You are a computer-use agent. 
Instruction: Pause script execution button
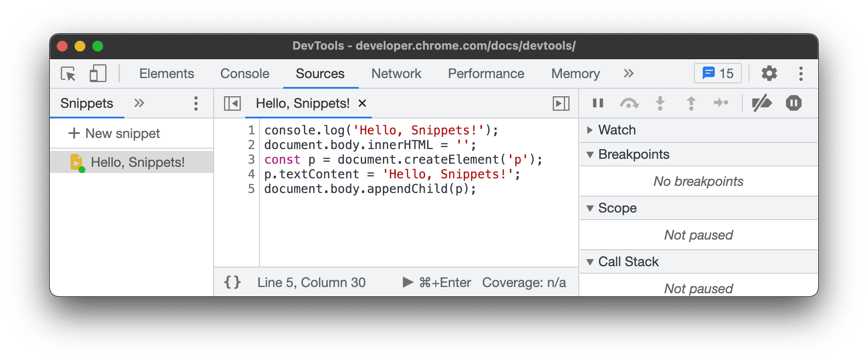pyautogui.click(x=598, y=103)
